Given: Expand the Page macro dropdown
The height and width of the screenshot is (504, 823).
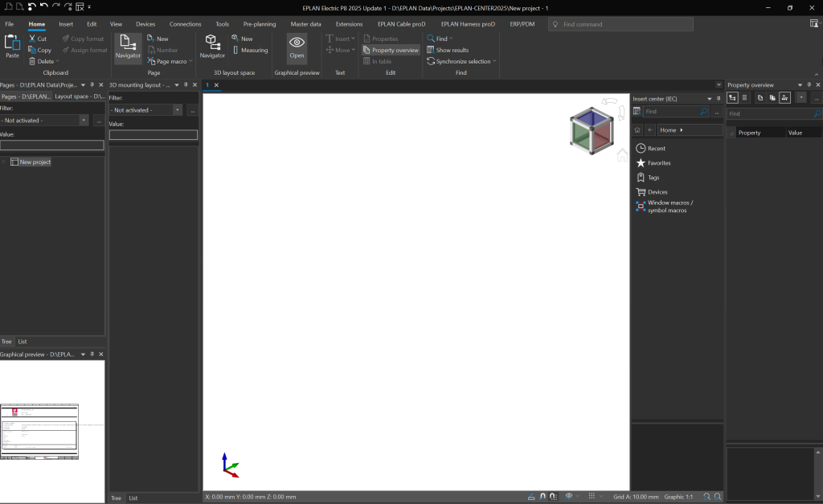Looking at the screenshot, I should 190,61.
